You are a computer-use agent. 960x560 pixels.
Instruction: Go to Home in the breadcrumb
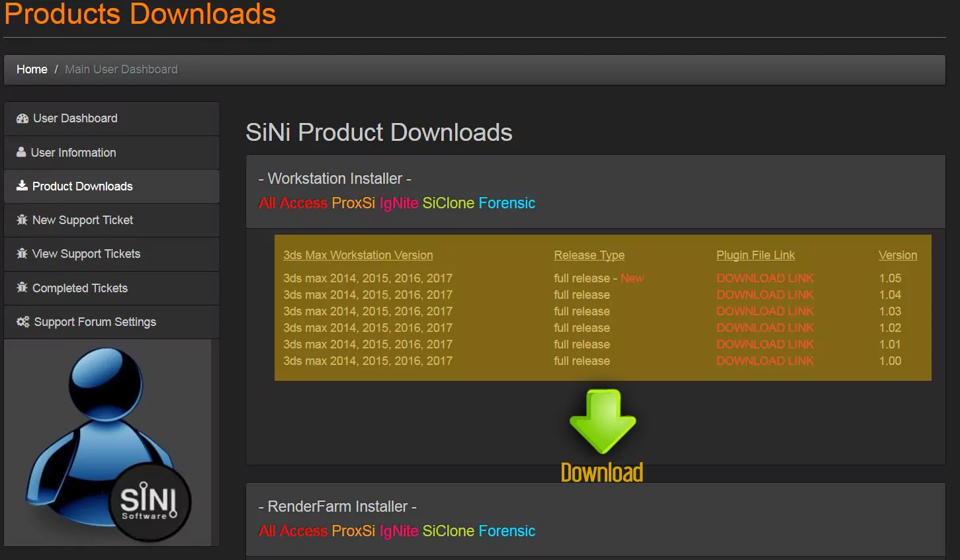click(32, 69)
